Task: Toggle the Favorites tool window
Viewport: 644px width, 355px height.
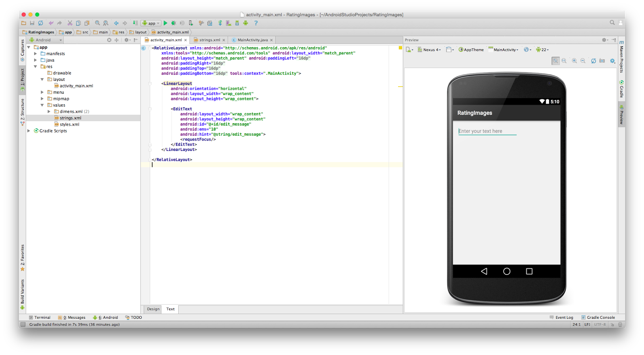Action: point(23,258)
